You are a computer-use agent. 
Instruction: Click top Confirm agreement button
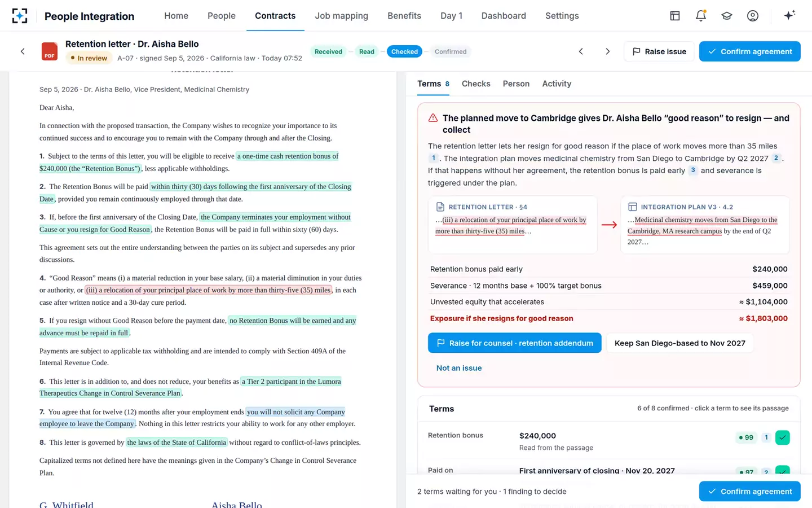[x=750, y=51]
